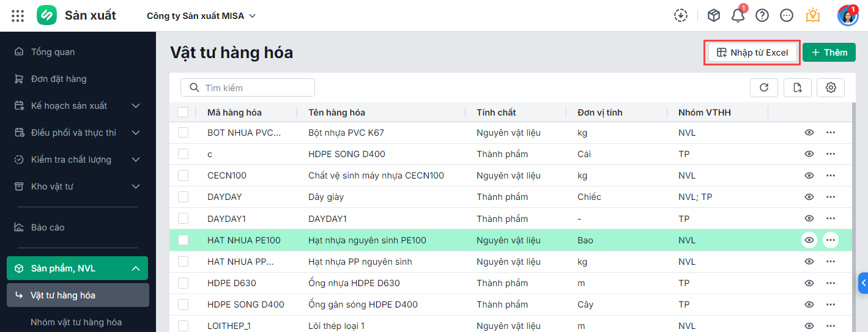Open the help question mark icon
This screenshot has width=868, height=332.
pos(762,16)
